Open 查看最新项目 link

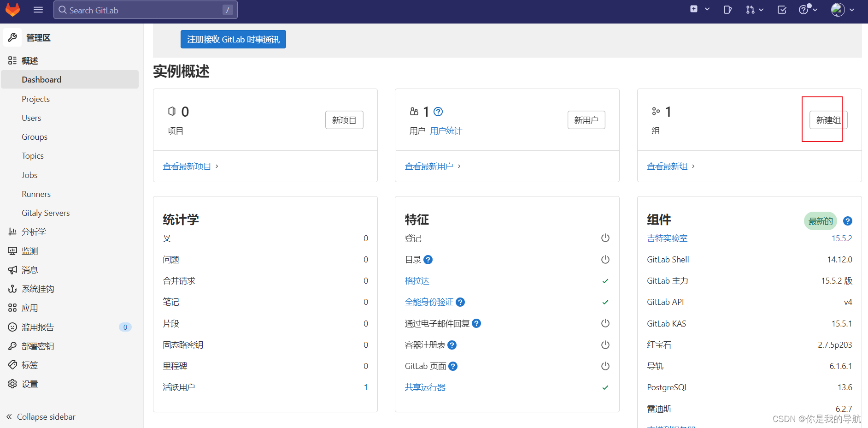point(190,166)
